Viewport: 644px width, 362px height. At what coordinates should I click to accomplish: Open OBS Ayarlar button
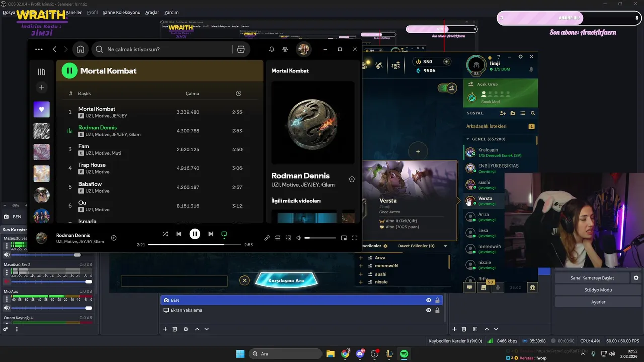pos(598,302)
